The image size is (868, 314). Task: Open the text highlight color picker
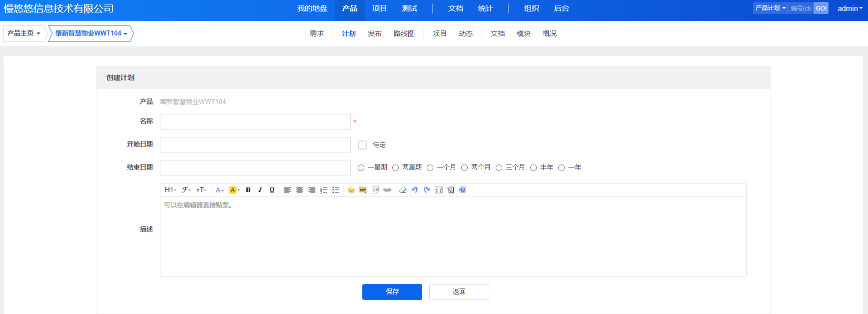click(234, 190)
